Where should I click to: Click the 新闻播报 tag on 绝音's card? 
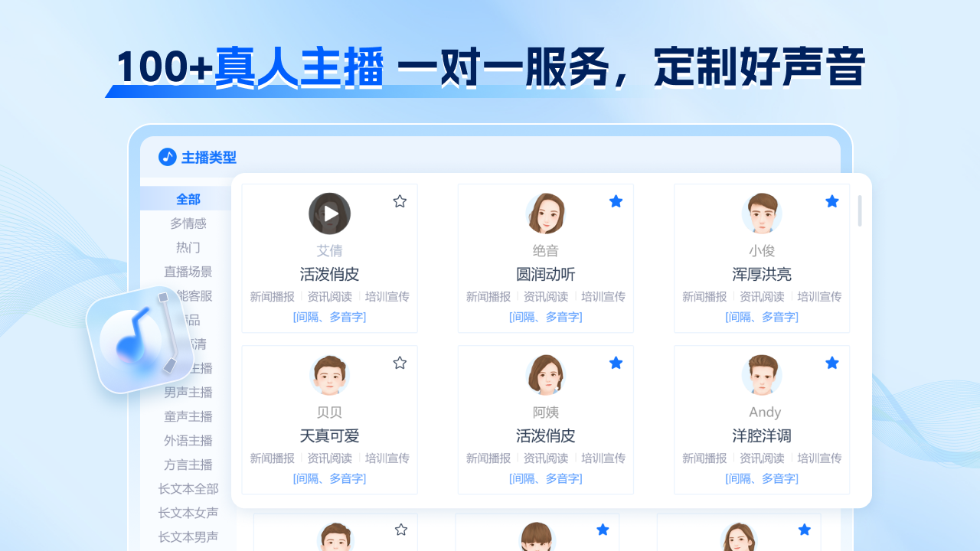(x=487, y=297)
